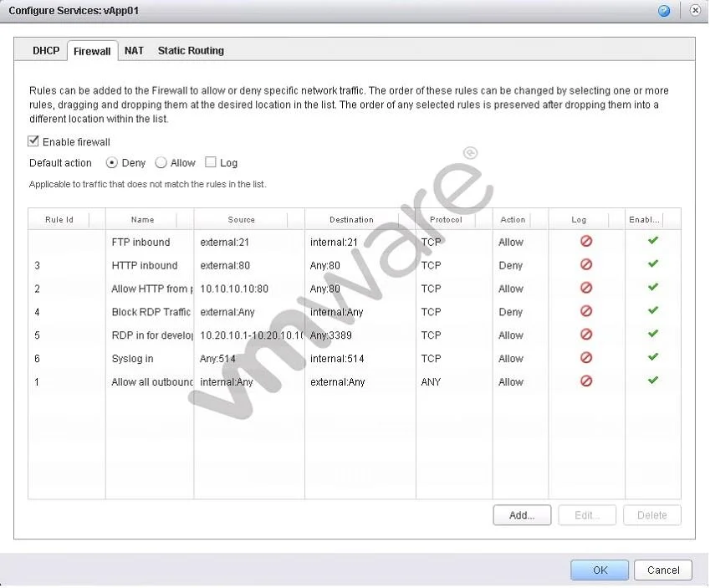Click Rule Id 5 cell
Screen dimensions: 710x588
point(37,335)
